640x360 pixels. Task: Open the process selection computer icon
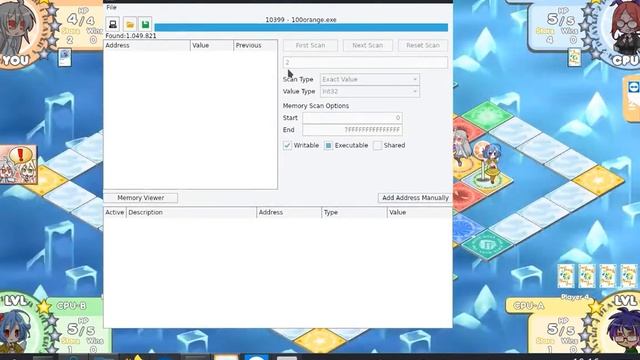pyautogui.click(x=113, y=24)
